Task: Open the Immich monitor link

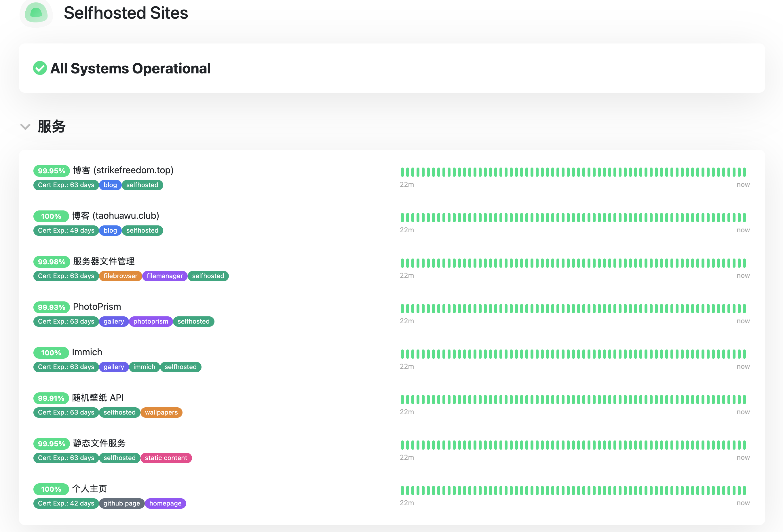Action: point(87,352)
